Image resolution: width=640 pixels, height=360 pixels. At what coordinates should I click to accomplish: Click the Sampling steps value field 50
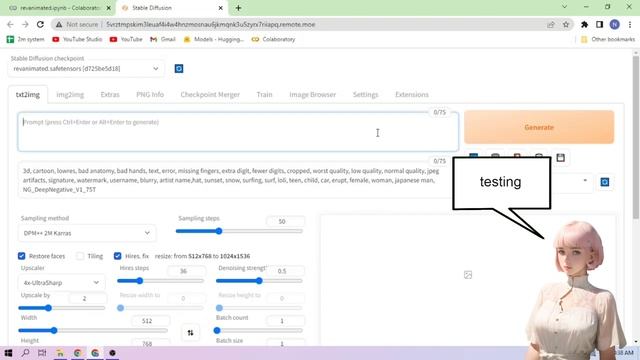pos(285,221)
